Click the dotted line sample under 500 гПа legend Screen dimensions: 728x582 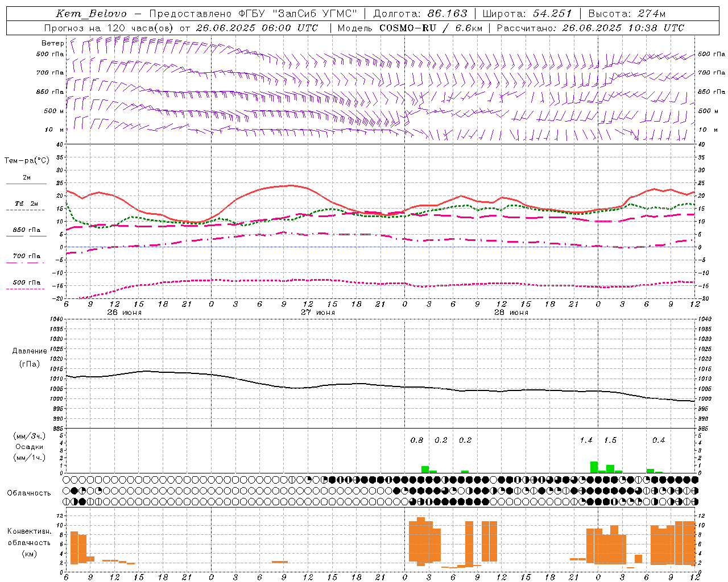(x=26, y=289)
